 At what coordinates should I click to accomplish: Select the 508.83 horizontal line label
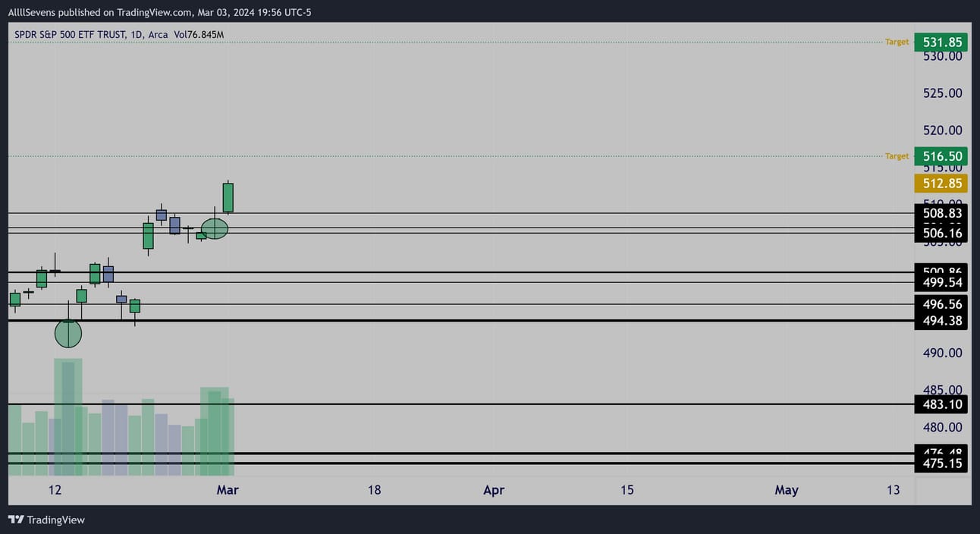(x=941, y=214)
